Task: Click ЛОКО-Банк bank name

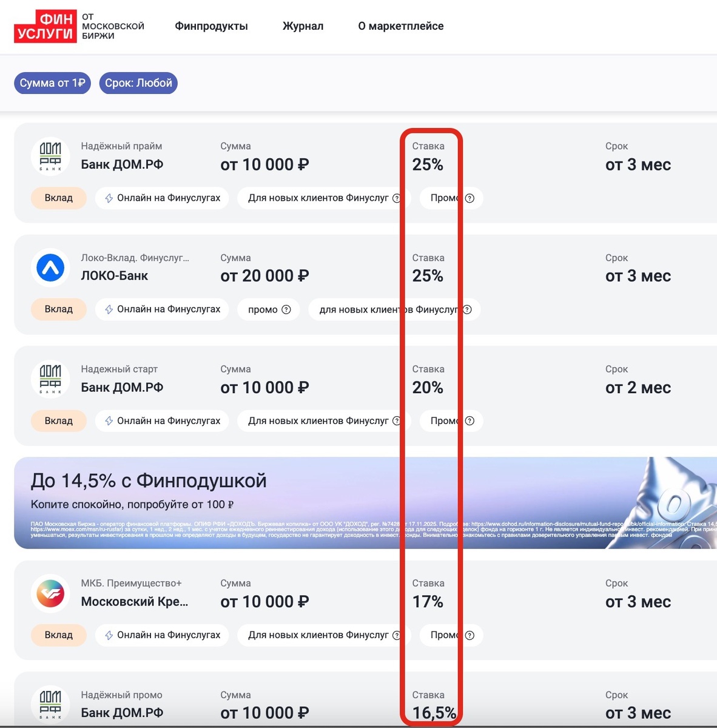Action: point(115,276)
